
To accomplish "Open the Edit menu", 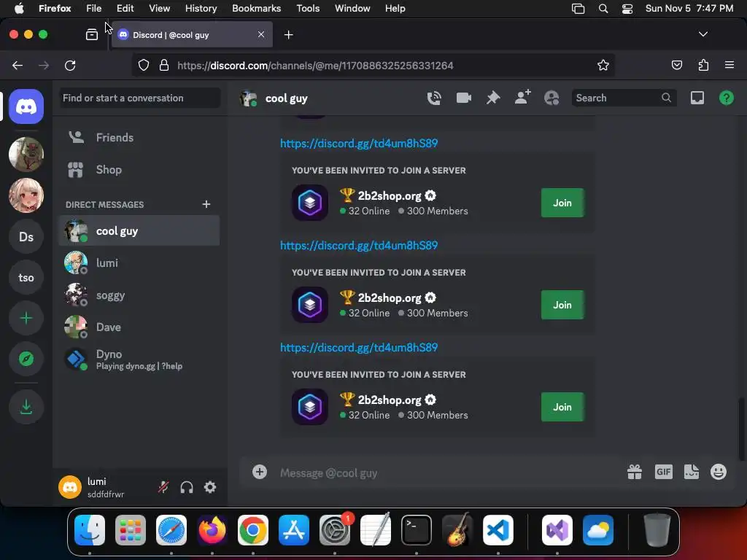I will (x=125, y=8).
